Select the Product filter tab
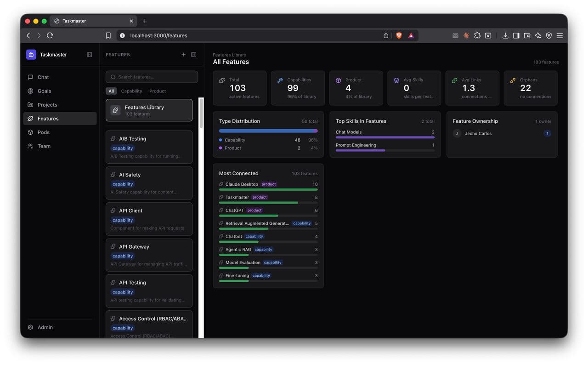Screen dimensions: 588x365 coord(157,91)
